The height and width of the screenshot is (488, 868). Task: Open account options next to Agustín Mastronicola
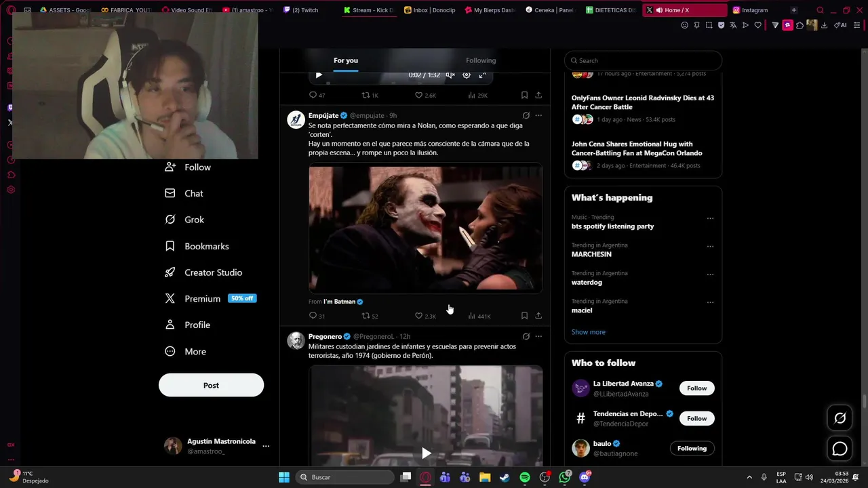(266, 446)
